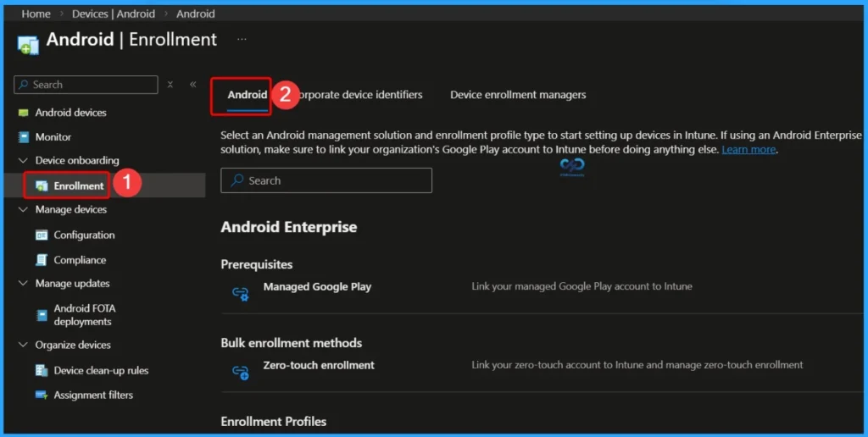The image size is (868, 437).
Task: Click the Android devices icon in sidebar
Action: [23, 113]
